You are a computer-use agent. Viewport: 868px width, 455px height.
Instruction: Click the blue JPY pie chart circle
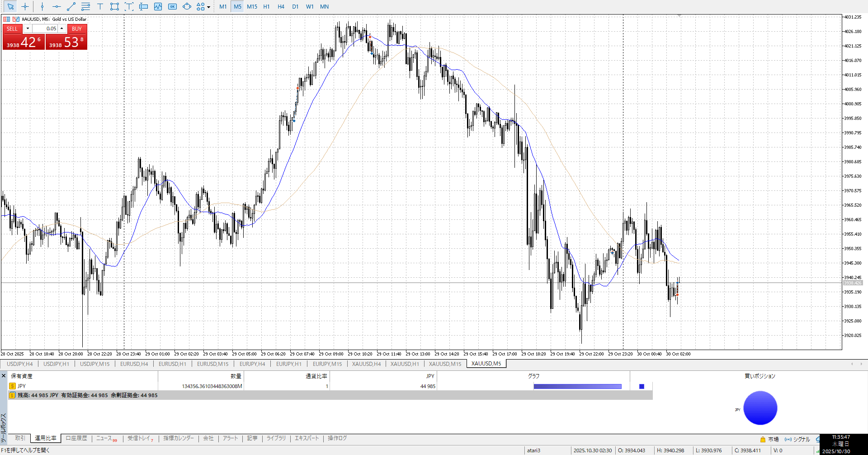[x=760, y=408]
